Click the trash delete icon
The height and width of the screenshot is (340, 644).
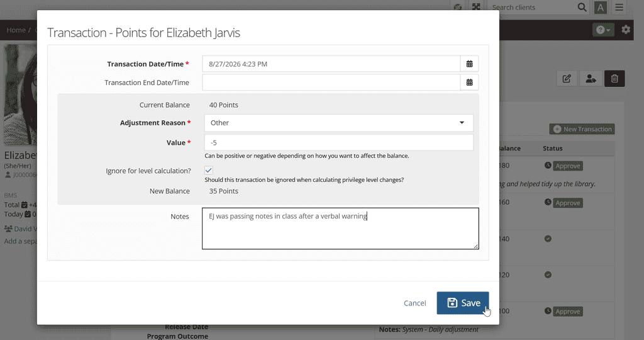pos(614,78)
